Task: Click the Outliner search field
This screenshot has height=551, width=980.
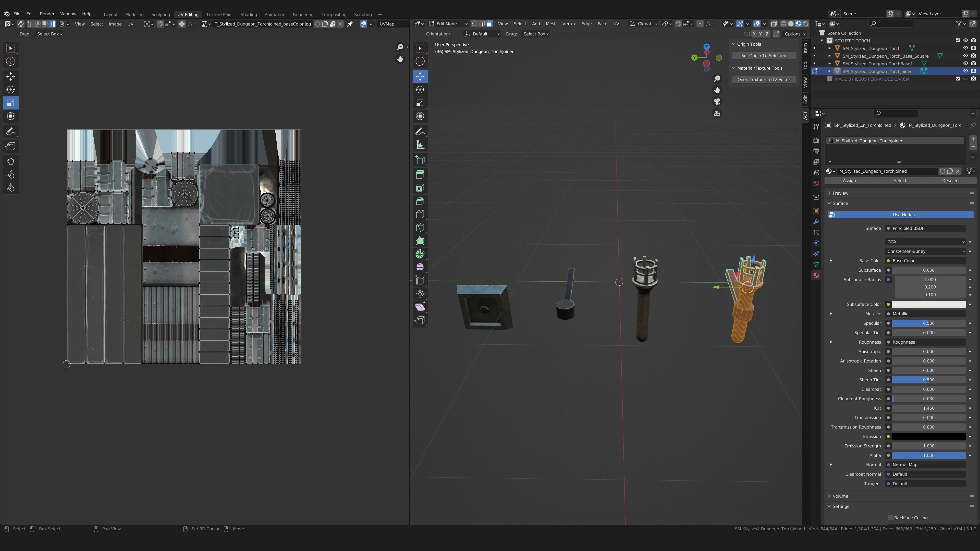Action: tap(890, 24)
